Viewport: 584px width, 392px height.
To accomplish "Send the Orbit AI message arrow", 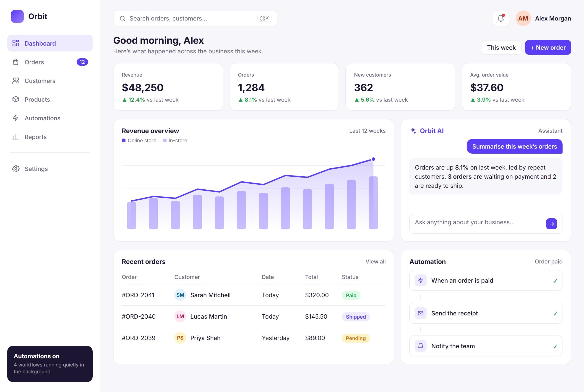I will 551,224.
